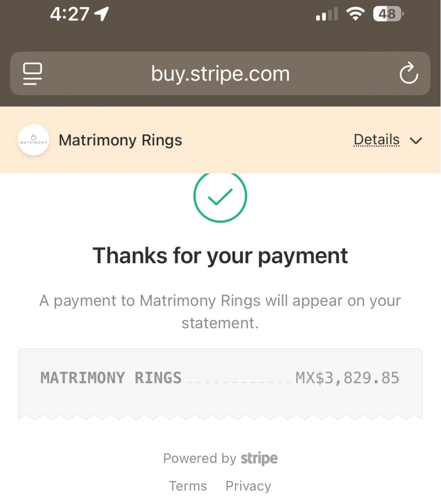Expand the chevron beside Details
The image size is (441, 504).
click(416, 141)
